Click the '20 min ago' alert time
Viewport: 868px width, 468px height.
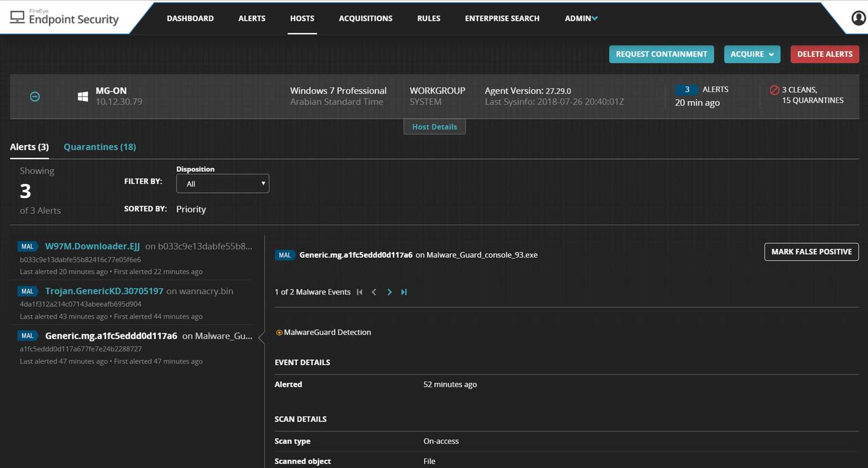click(x=697, y=102)
